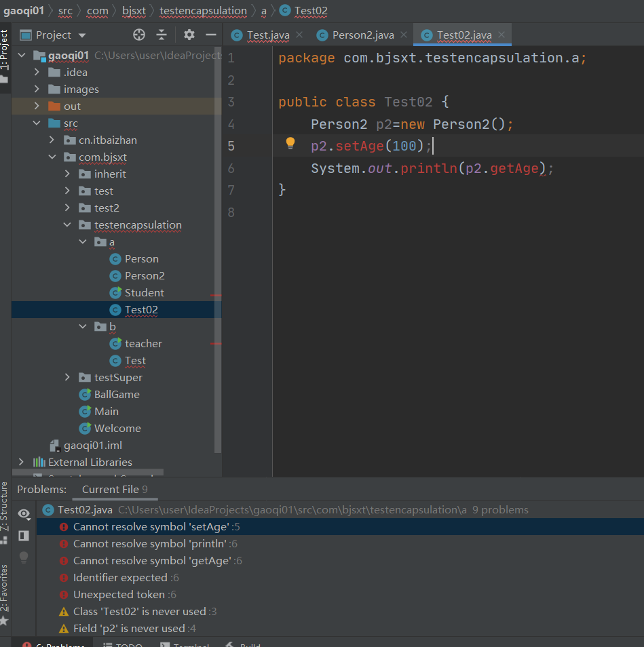Collapse package b in tree
This screenshot has width=644, height=647.
point(83,326)
